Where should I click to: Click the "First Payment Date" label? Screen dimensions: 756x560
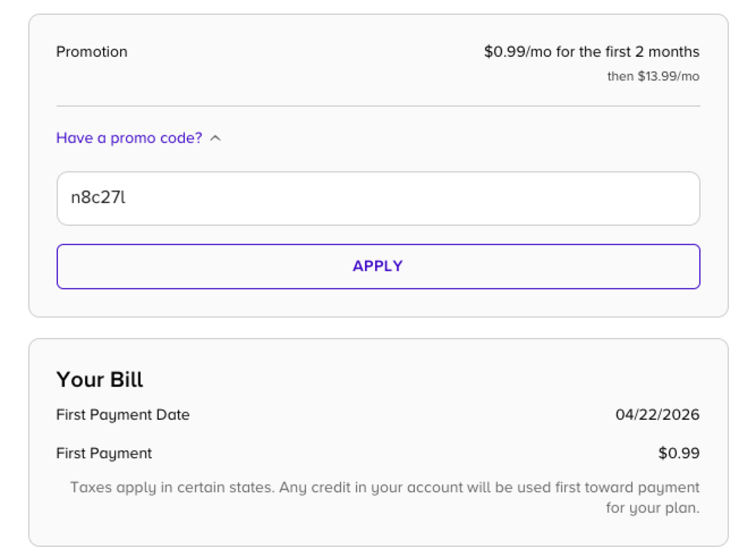(x=122, y=415)
